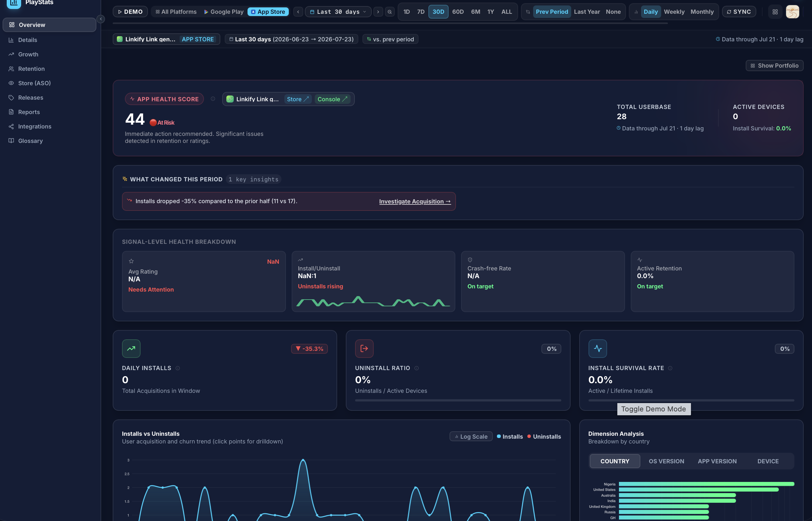Follow the Investigate Acquisition link
The height and width of the screenshot is (521, 812).
tap(415, 201)
